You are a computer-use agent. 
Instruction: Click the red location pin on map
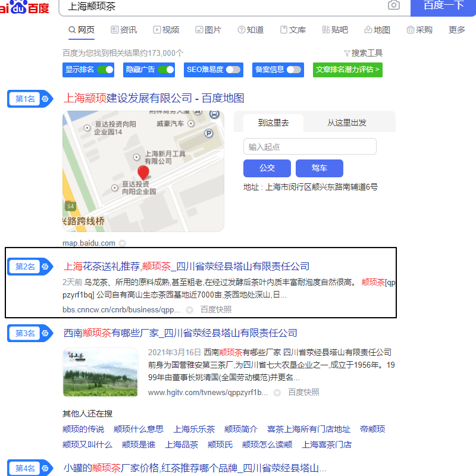[x=143, y=173]
